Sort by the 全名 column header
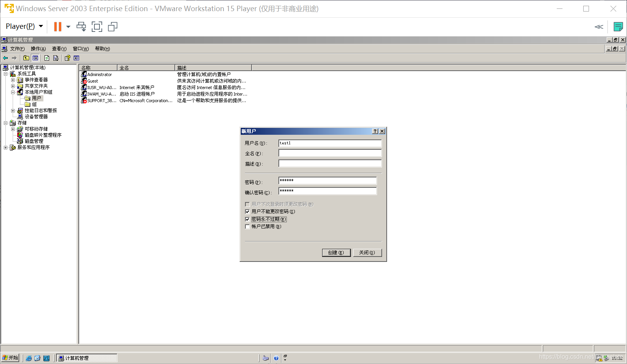The width and height of the screenshot is (627, 364). (146, 68)
